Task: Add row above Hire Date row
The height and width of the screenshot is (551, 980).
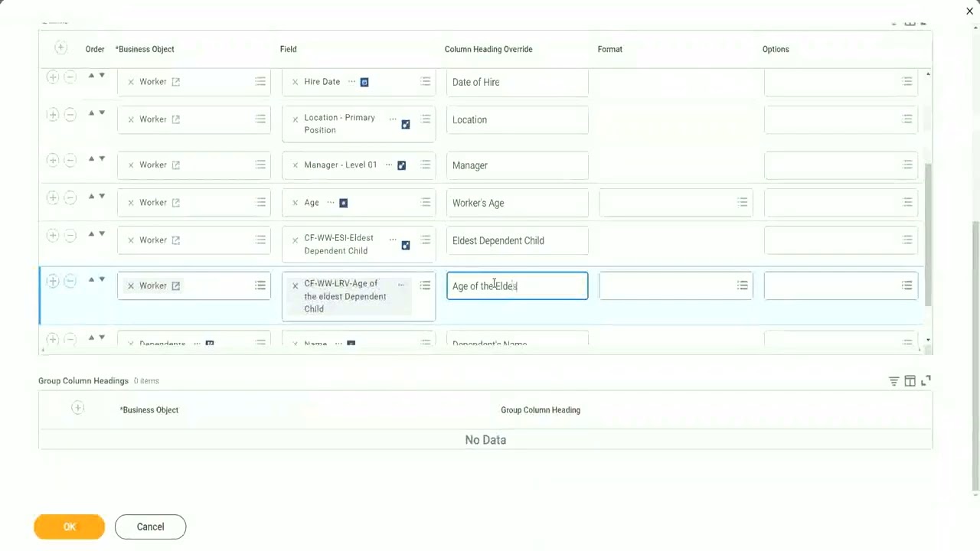Action: [x=52, y=77]
